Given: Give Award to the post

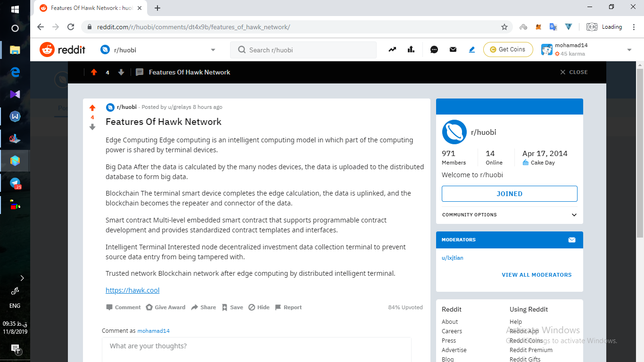Looking at the screenshot, I should point(165,307).
